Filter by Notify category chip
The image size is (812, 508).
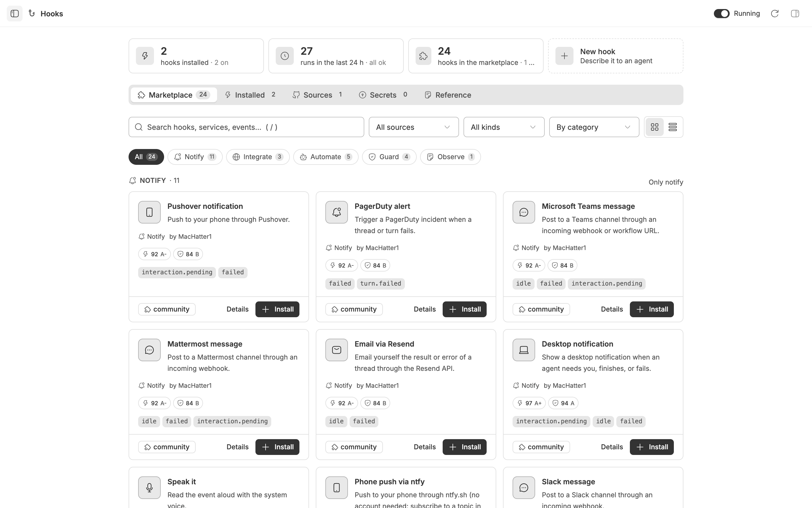tap(195, 157)
